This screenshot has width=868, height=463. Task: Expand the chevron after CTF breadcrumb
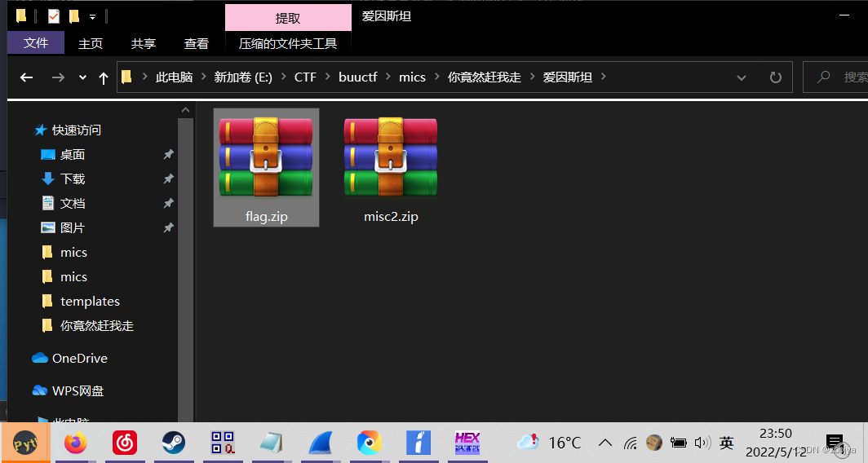[x=327, y=77]
